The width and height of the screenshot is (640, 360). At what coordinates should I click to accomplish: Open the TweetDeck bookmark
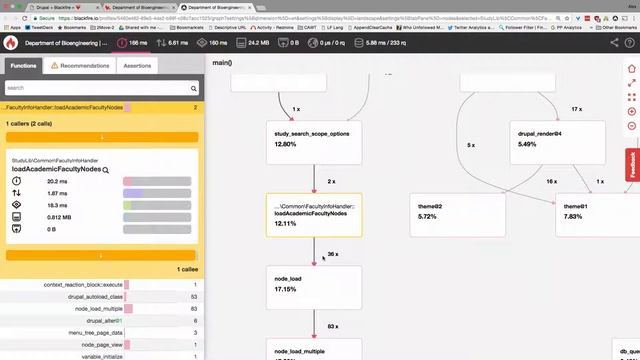tap(39, 28)
